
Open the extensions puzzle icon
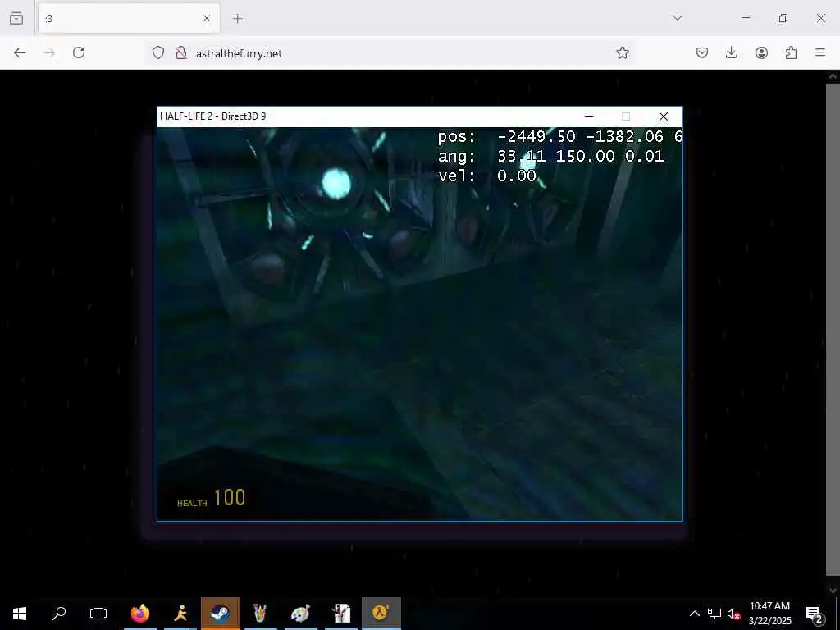[791, 52]
